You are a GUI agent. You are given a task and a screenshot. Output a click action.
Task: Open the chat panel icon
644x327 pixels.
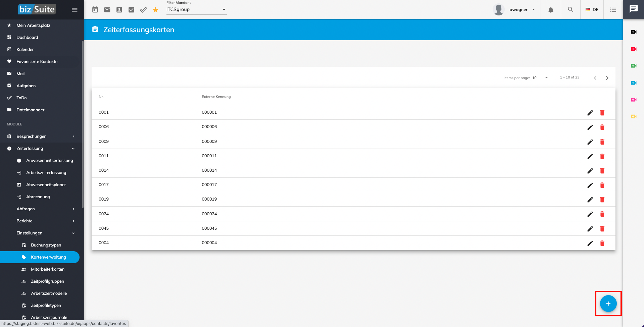point(633,9)
